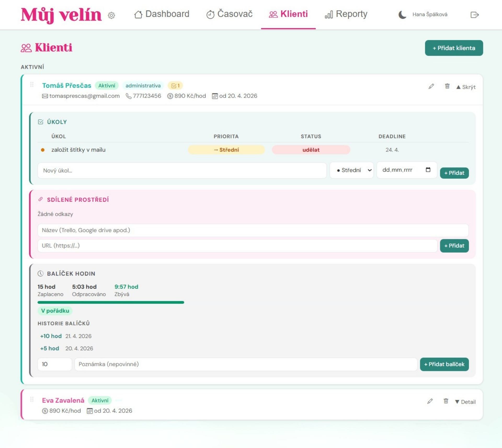Screen dimensions: 502x448
Task: Open settings gear next to Můj velín
Action: pos(111,15)
